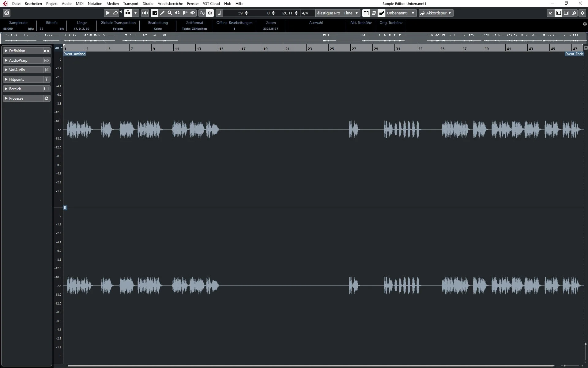The image size is (588, 368).
Task: Open the Unbenannt1 clip selection dropdown
Action: coord(401,13)
